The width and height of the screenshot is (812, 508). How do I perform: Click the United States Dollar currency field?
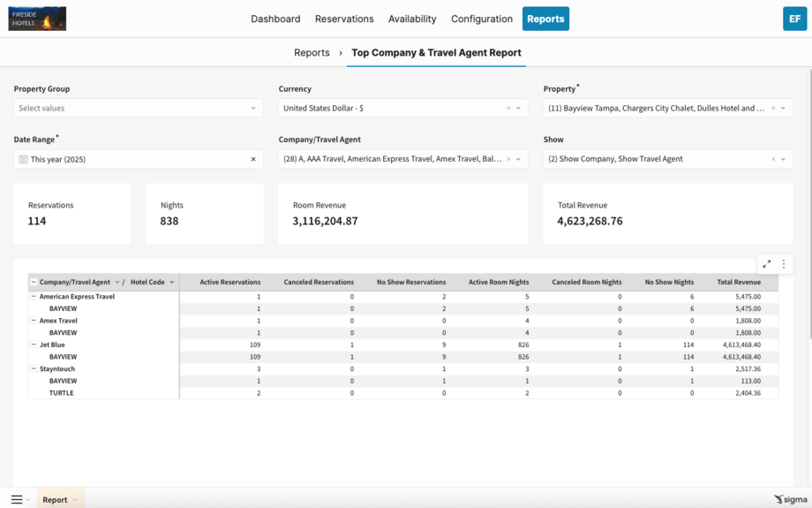[x=402, y=108]
